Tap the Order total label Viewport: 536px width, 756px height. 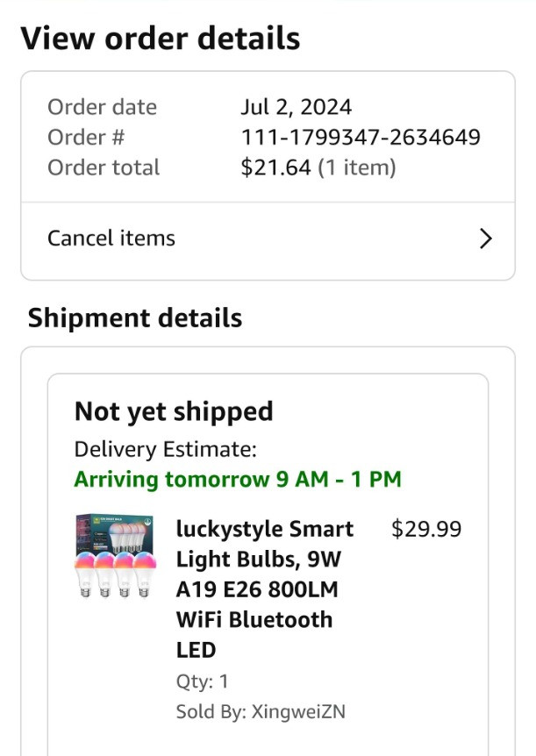pos(104,168)
